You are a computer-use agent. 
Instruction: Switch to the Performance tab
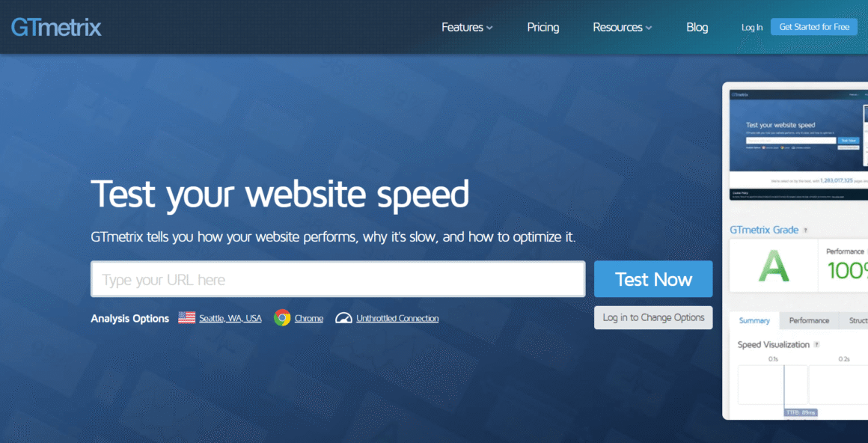pos(808,320)
